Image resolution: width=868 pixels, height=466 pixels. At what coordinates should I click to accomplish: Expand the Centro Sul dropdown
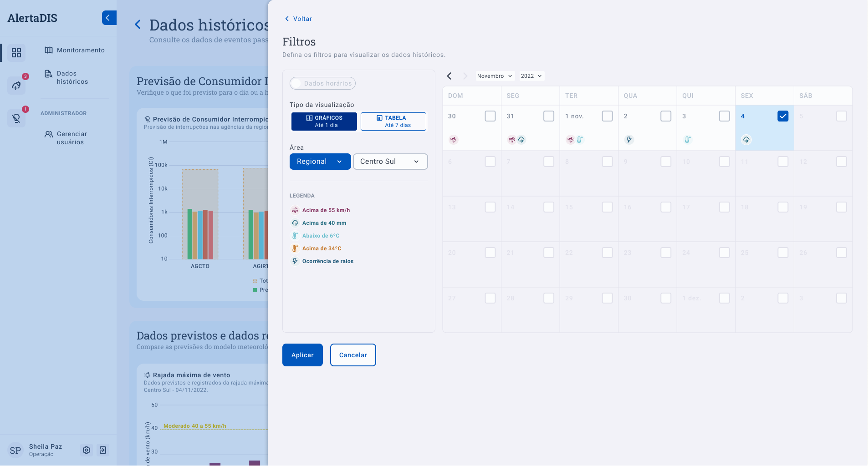click(390, 162)
